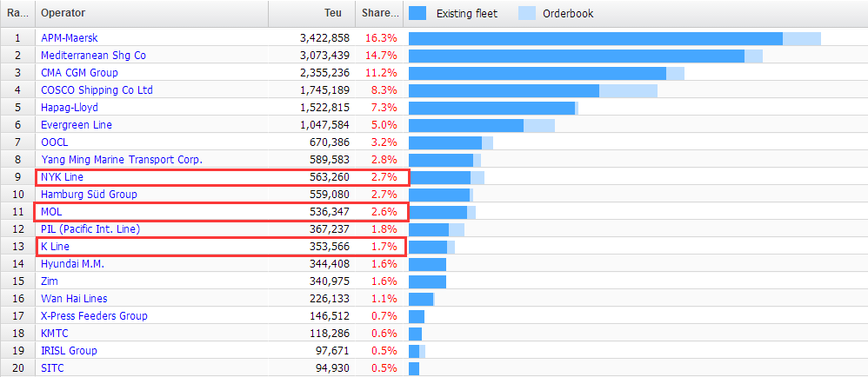Sort by the Share column header
The image size is (868, 377).
[x=379, y=13]
